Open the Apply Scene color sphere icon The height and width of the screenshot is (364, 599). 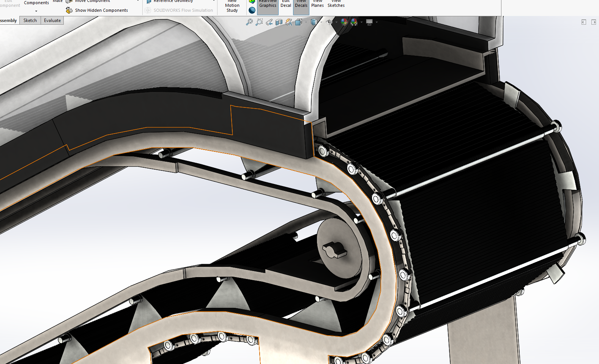pyautogui.click(x=354, y=22)
